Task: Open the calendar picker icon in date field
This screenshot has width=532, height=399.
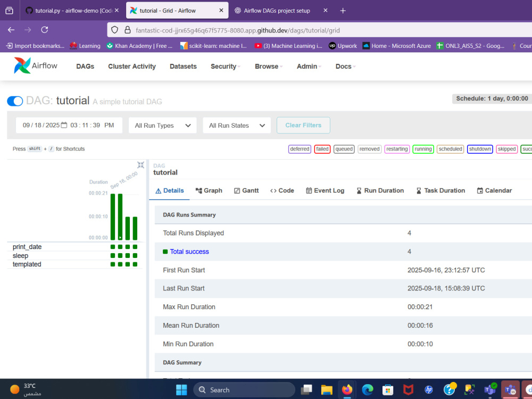Action: click(x=64, y=125)
